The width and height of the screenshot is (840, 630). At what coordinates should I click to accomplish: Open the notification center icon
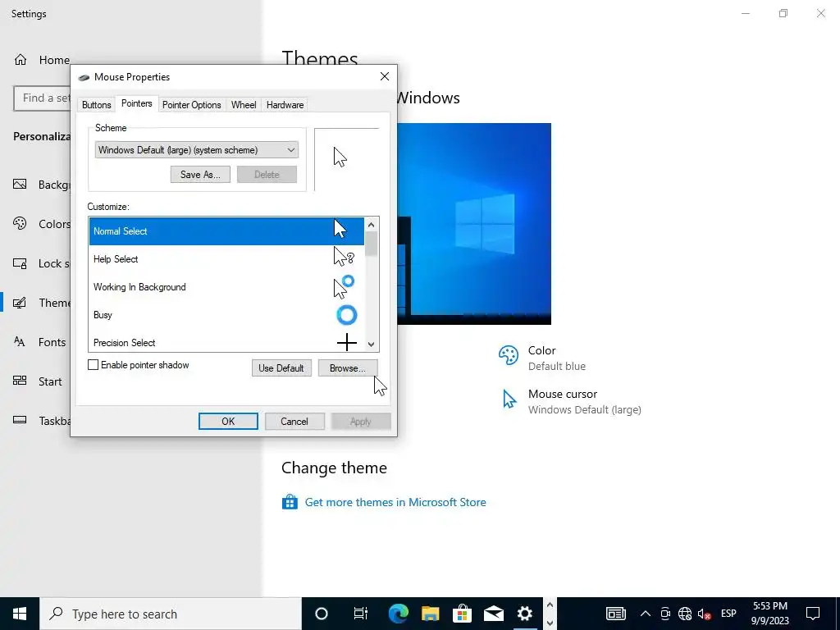[813, 614]
